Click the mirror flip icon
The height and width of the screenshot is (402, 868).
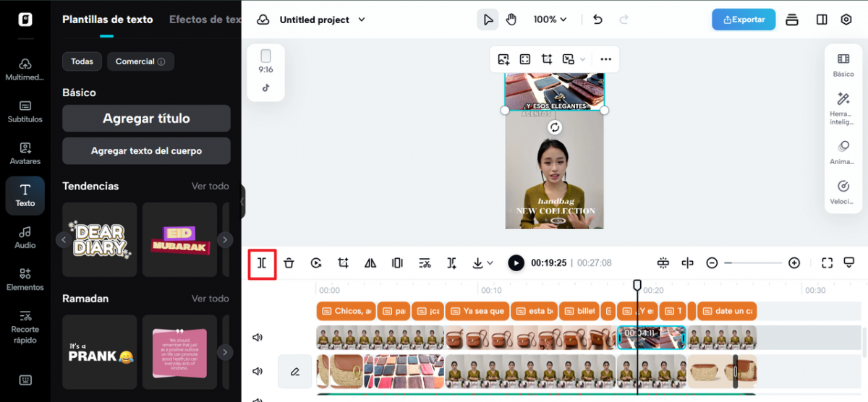point(370,263)
